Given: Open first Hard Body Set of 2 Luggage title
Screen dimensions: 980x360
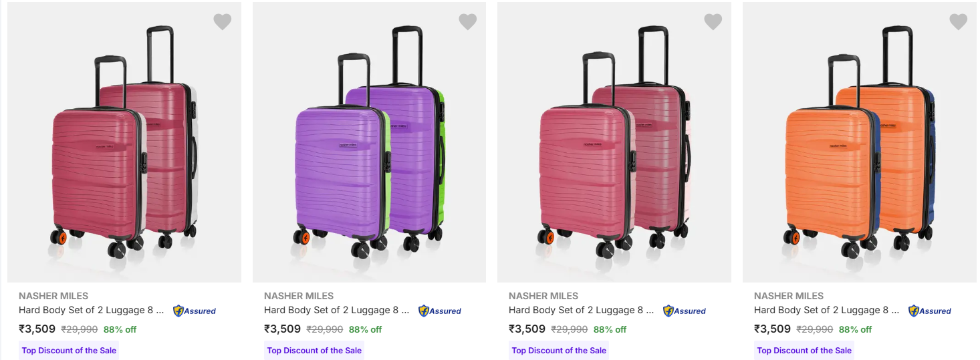Looking at the screenshot, I should pos(91,310).
